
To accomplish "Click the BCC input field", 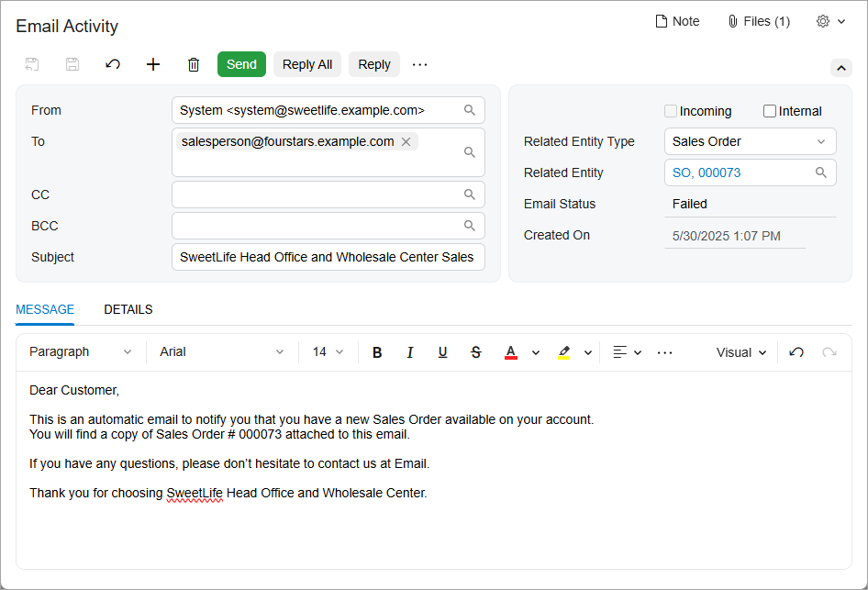I will click(328, 226).
